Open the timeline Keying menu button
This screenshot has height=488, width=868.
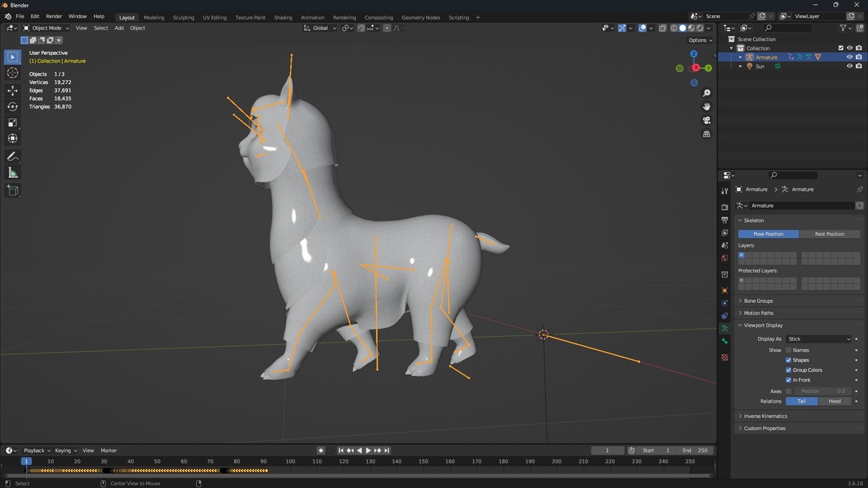[67, 450]
